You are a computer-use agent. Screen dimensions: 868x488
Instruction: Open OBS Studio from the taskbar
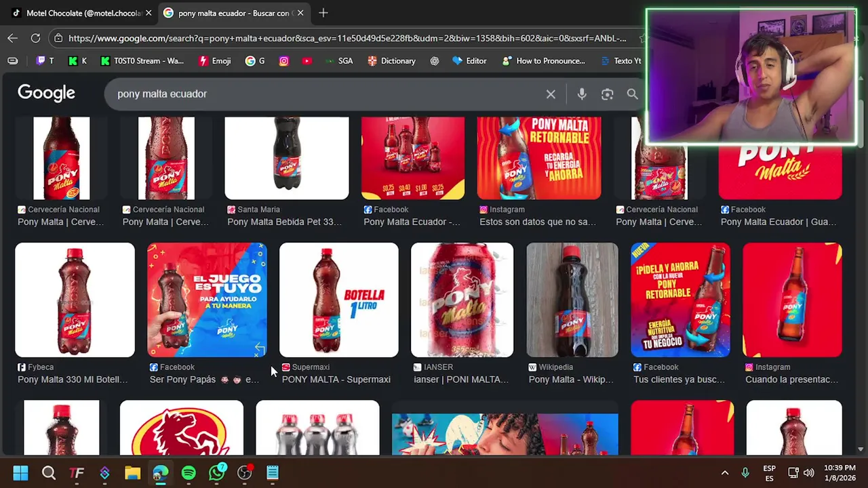pos(245,472)
